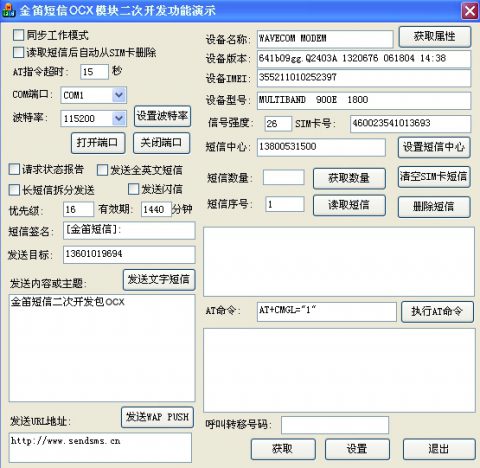Enable 发送全英文短信 checkbox
Image resolution: width=480 pixels, height=468 pixels.
102,170
